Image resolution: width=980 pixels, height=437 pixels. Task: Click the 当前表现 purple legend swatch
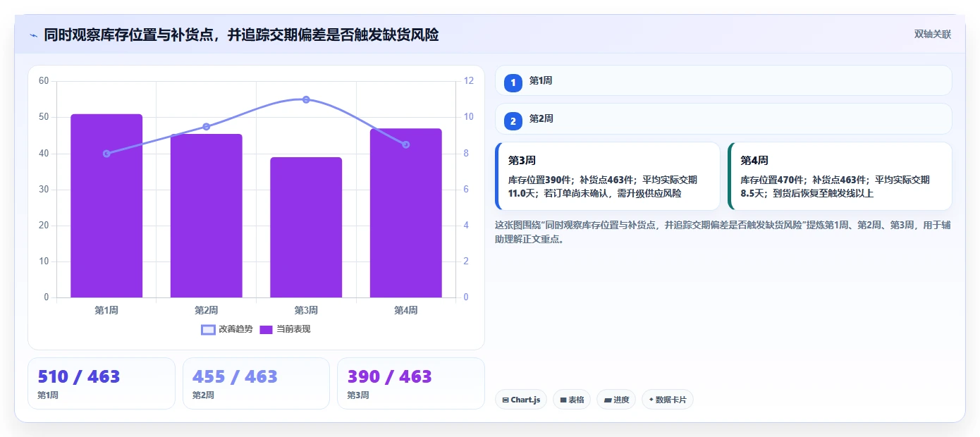coord(266,329)
